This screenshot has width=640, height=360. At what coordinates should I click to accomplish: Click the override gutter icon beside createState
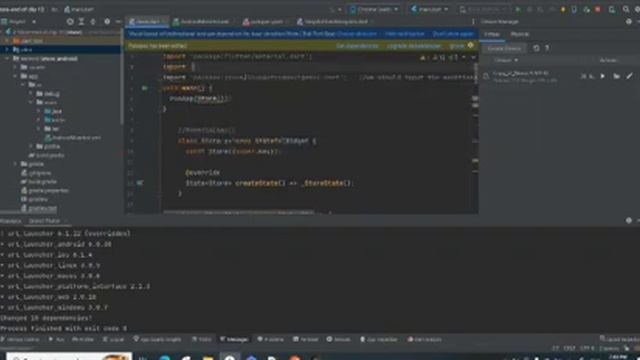click(140, 183)
